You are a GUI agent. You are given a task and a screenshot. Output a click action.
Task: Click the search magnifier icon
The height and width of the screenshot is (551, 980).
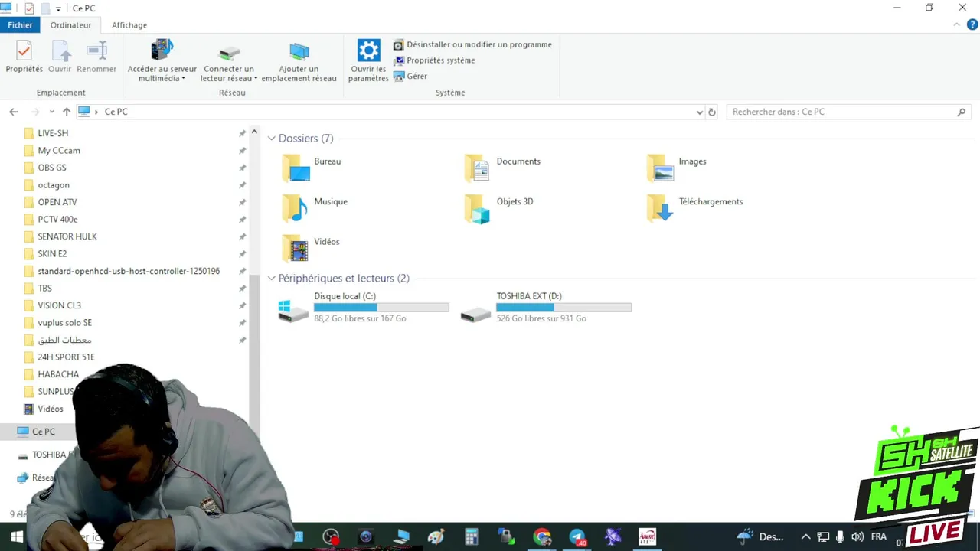pyautogui.click(x=962, y=112)
